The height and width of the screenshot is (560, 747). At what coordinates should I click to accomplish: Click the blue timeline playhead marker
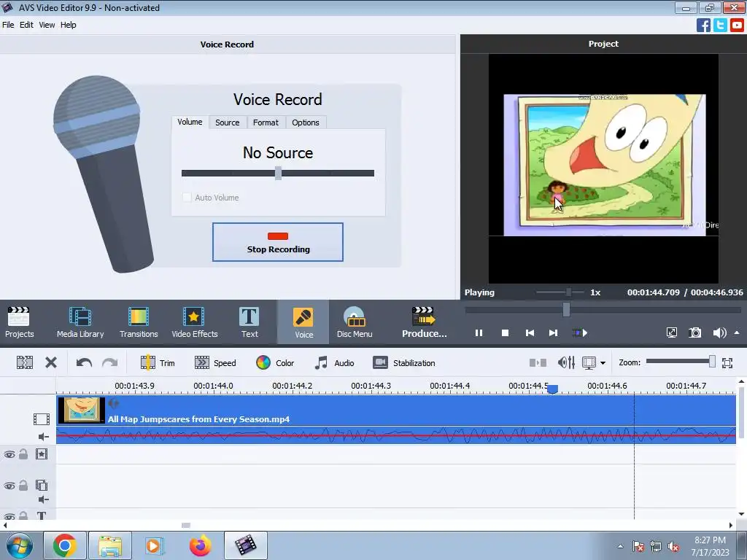coord(553,389)
